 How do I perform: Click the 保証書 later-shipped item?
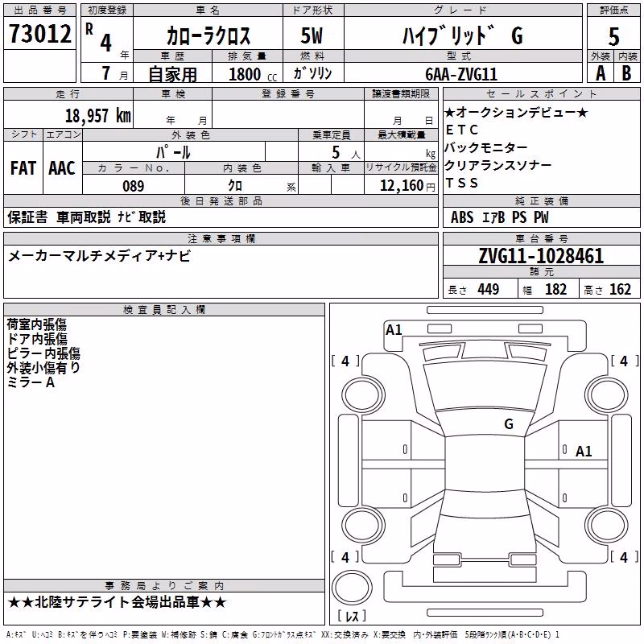(x=27, y=217)
